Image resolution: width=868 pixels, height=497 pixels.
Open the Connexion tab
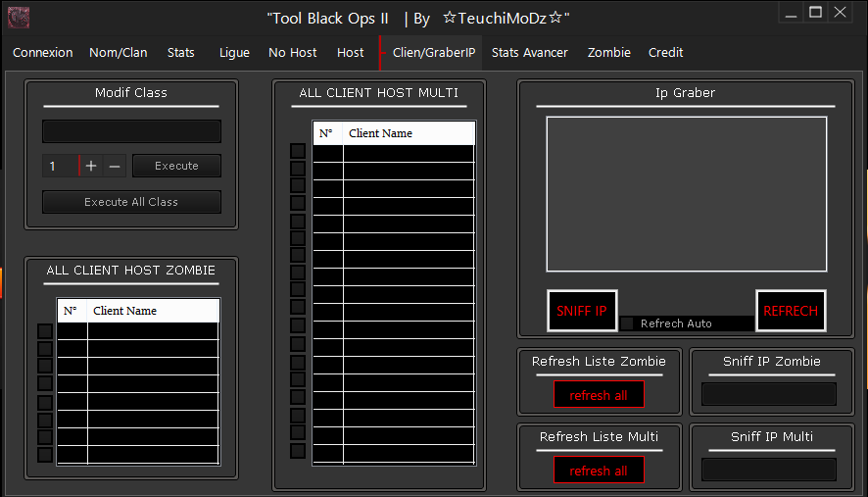point(42,53)
